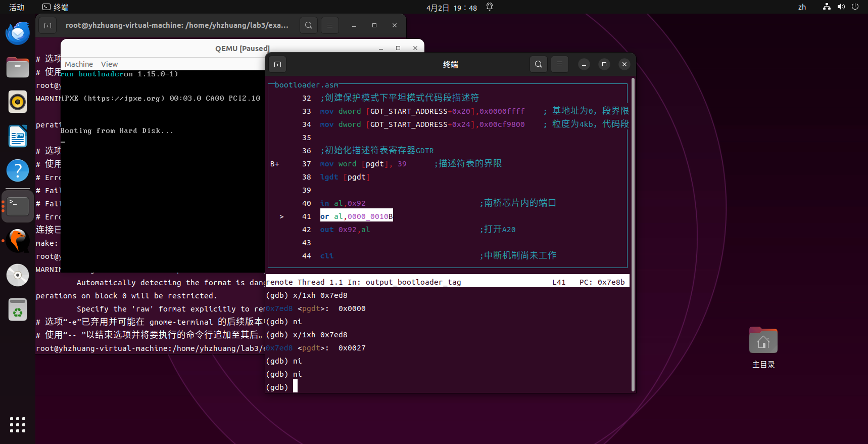Minimize the QEMU window
868x444 pixels.
tap(381, 49)
